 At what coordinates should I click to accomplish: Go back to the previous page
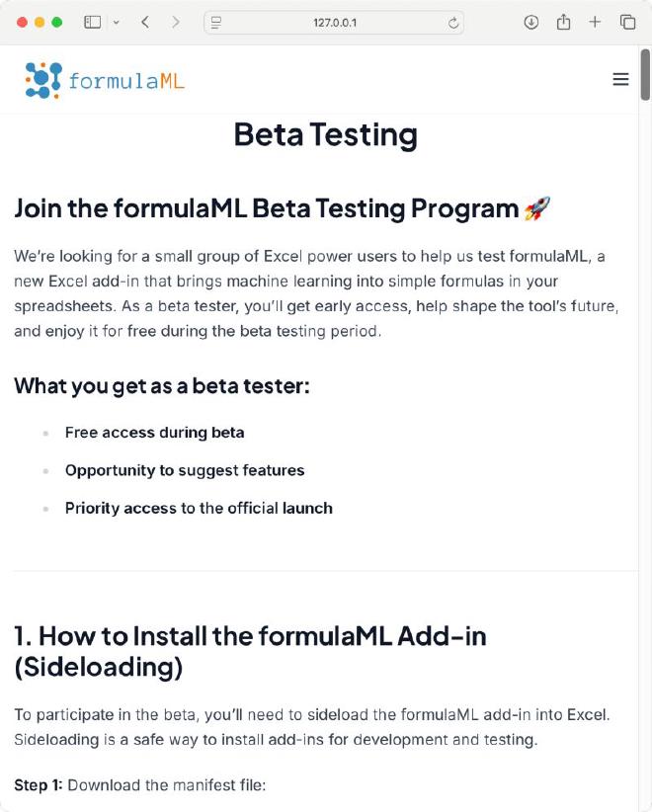coord(145,22)
